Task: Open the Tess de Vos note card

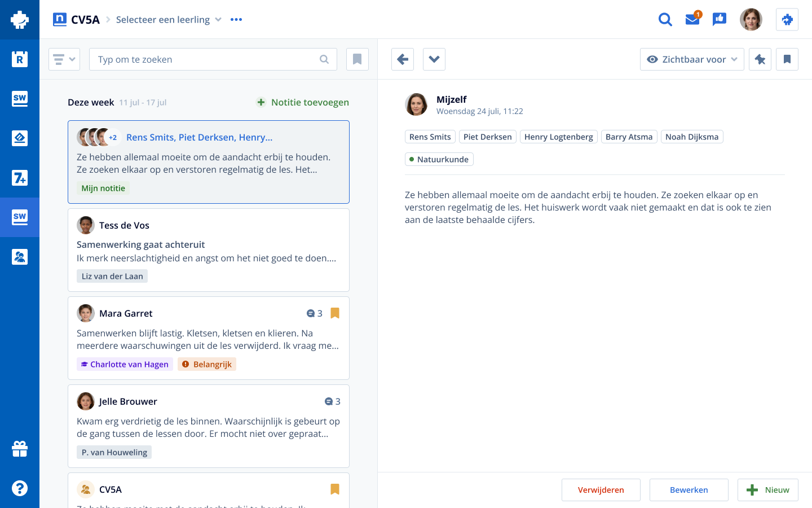Action: 209,250
